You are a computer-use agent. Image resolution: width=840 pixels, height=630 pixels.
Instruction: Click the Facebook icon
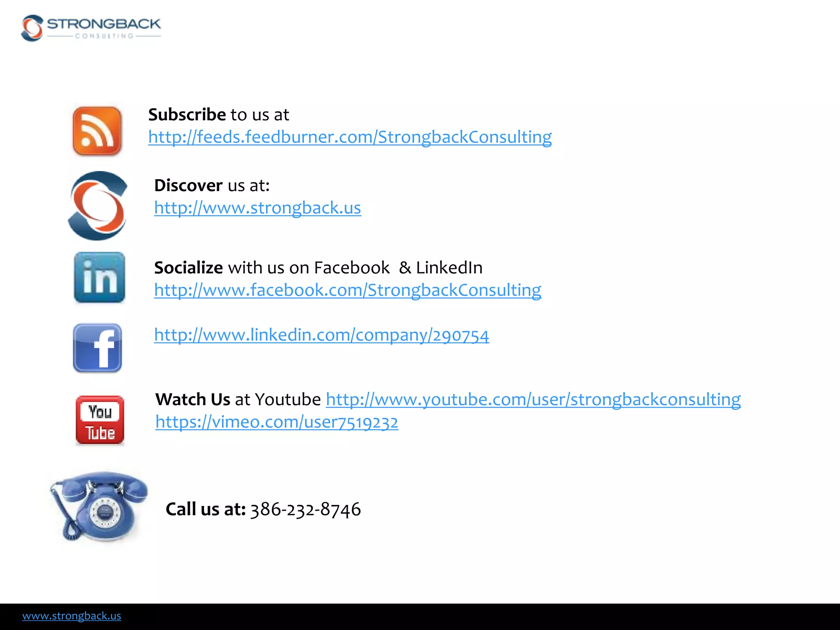97,348
